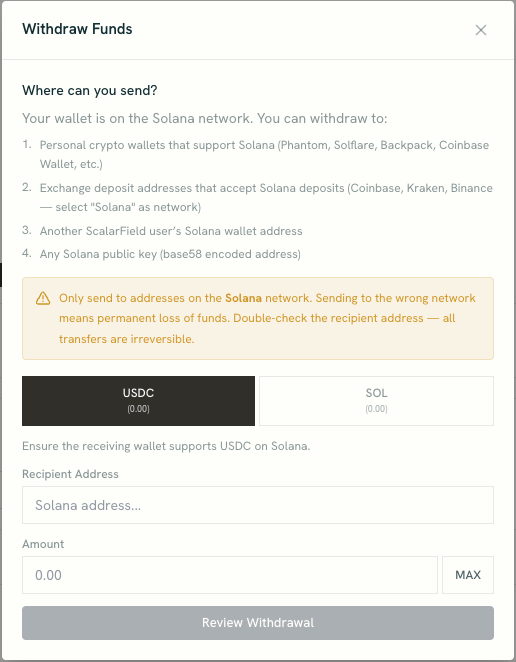
Task: Click the 'Ensure the receiving wallet supports' note
Action: click(x=166, y=446)
